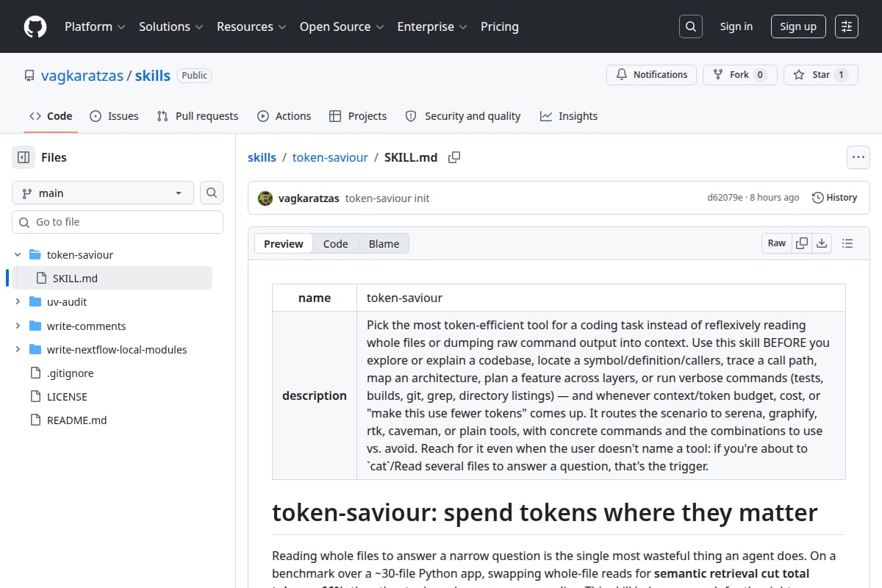Collapse the token-saviour folder chevron
The image size is (882, 588).
click(x=18, y=255)
